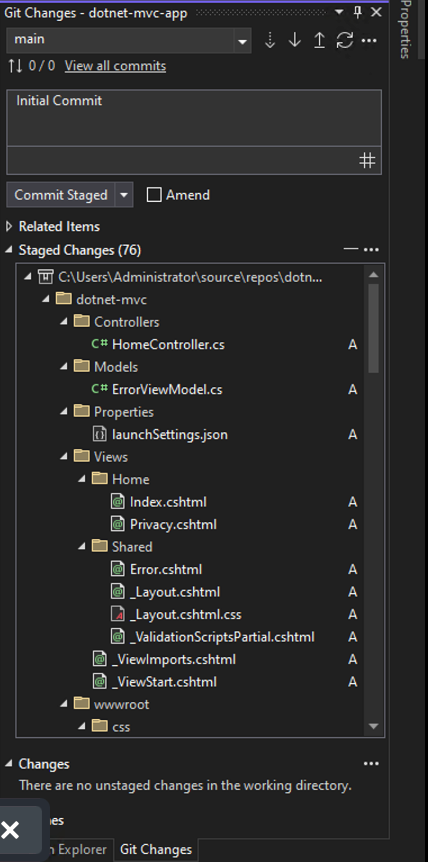Click the unstage all minus icon
The height and width of the screenshot is (862, 428).
coord(351,250)
